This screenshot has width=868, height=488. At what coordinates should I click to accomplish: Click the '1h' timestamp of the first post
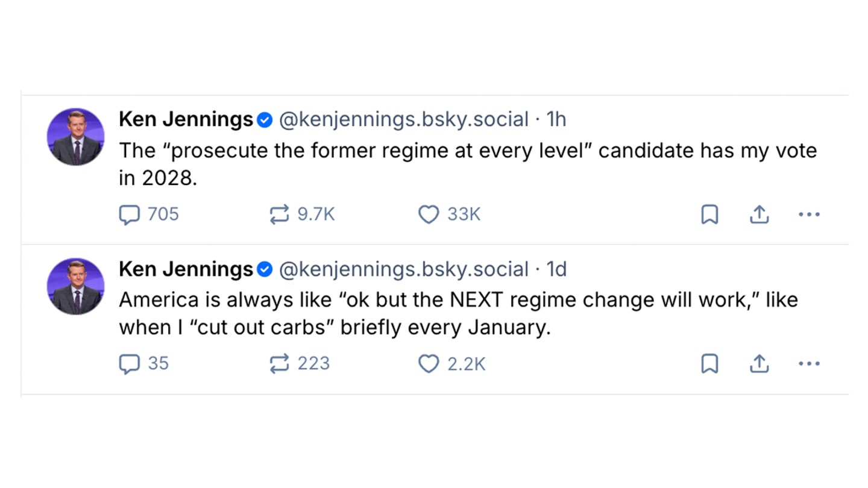click(556, 119)
